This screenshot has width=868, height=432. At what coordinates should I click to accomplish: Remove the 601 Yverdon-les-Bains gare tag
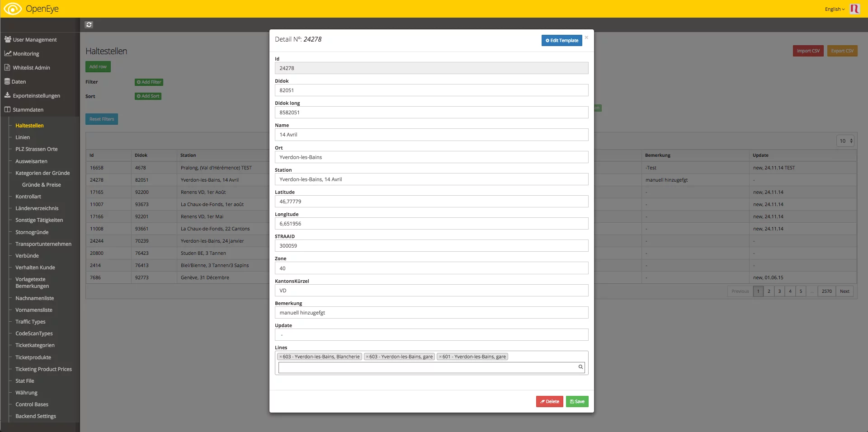click(x=440, y=357)
